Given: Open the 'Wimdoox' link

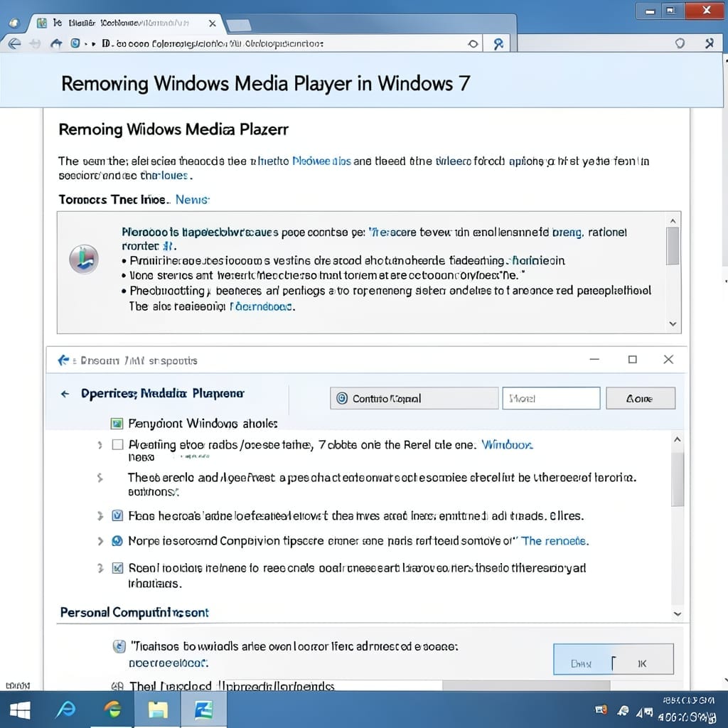Looking at the screenshot, I should tap(507, 445).
